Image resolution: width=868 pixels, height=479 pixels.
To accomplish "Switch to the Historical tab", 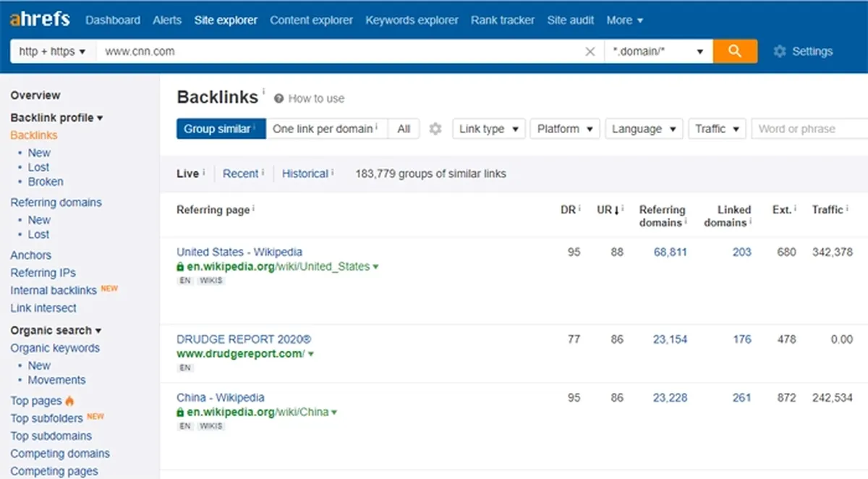I will [305, 174].
